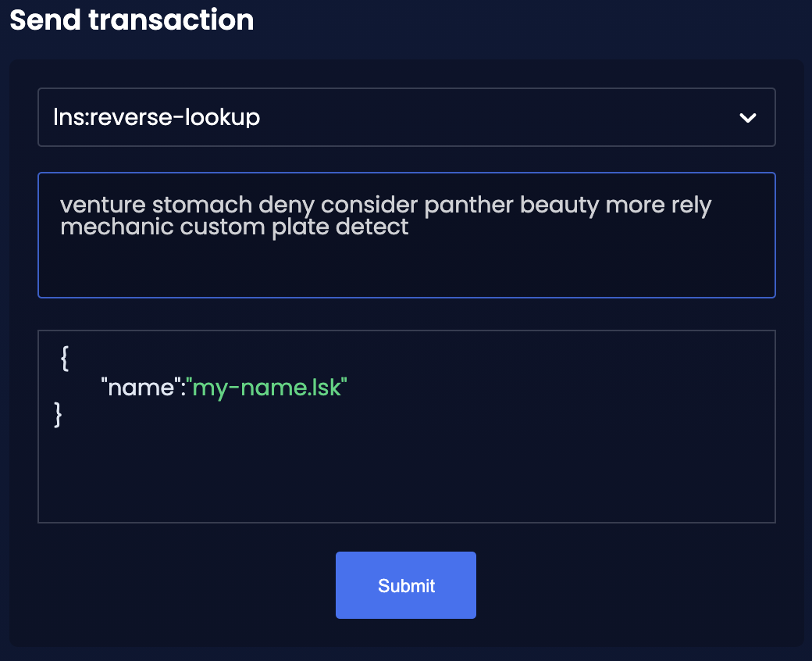Image resolution: width=812 pixels, height=661 pixels.
Task: Place cursor on the word "plate"
Action: (x=301, y=228)
